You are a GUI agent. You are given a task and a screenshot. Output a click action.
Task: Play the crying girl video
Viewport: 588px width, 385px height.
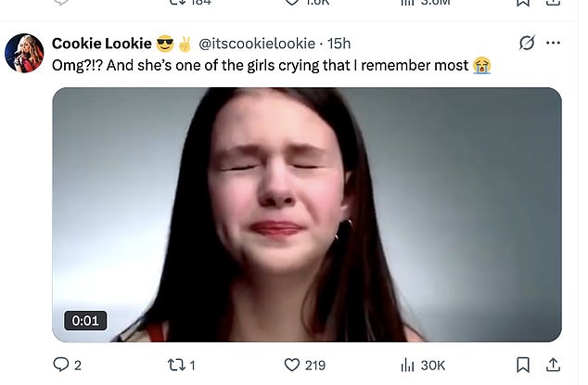tap(306, 214)
